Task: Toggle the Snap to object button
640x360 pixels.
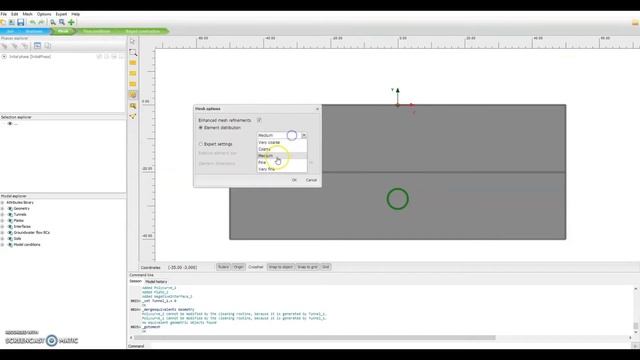Action: point(281,267)
